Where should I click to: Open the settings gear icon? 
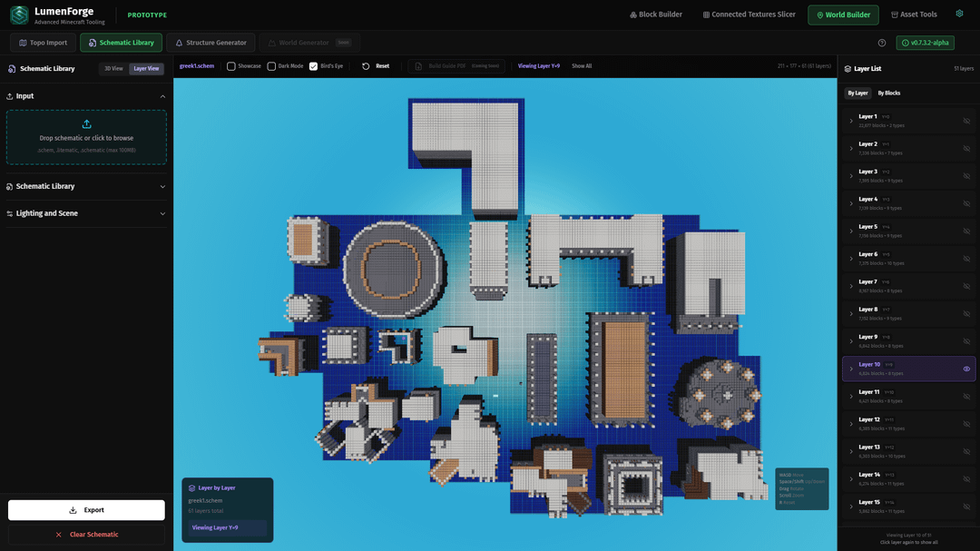tap(959, 15)
